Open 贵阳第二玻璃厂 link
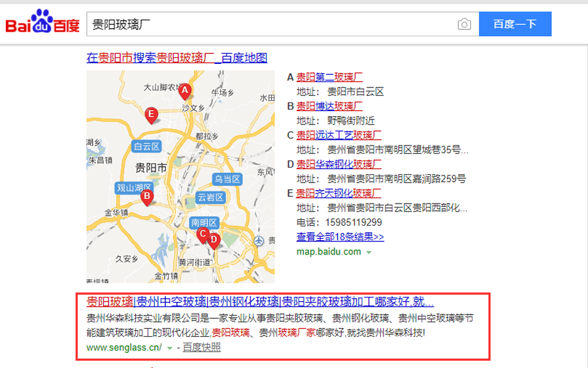The image size is (588, 368). tap(329, 78)
